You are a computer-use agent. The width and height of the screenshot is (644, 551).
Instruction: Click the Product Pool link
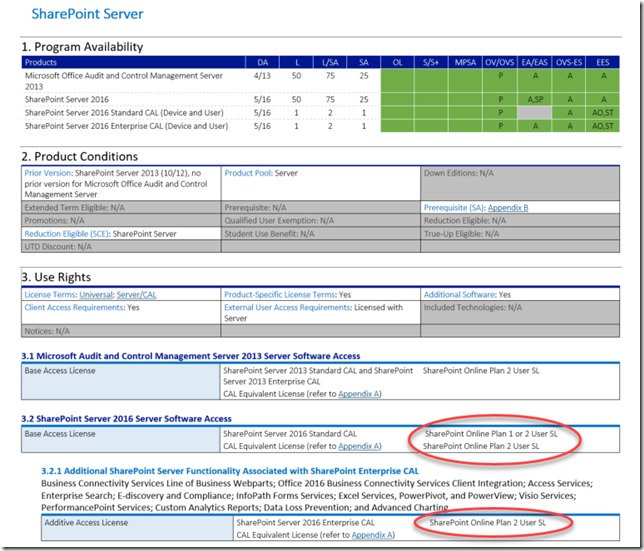point(248,173)
